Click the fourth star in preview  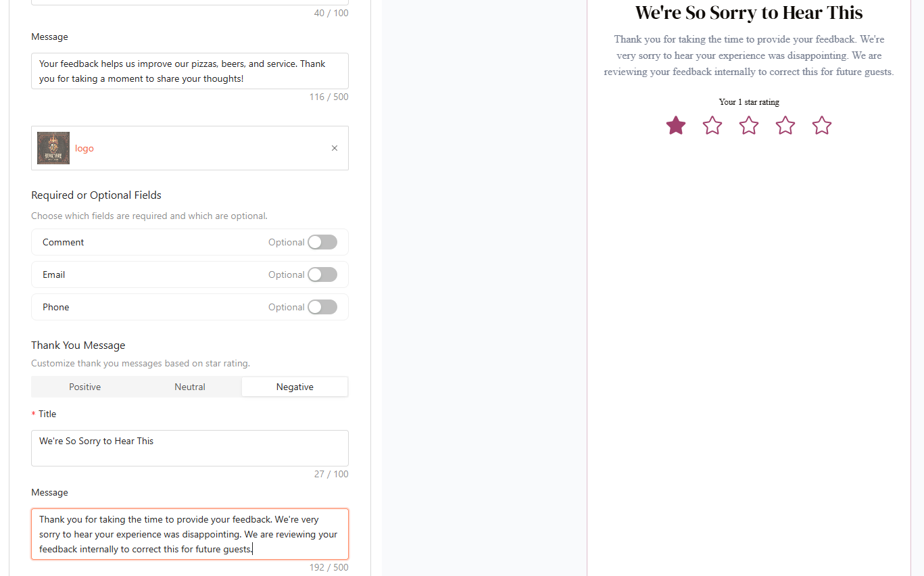(785, 126)
